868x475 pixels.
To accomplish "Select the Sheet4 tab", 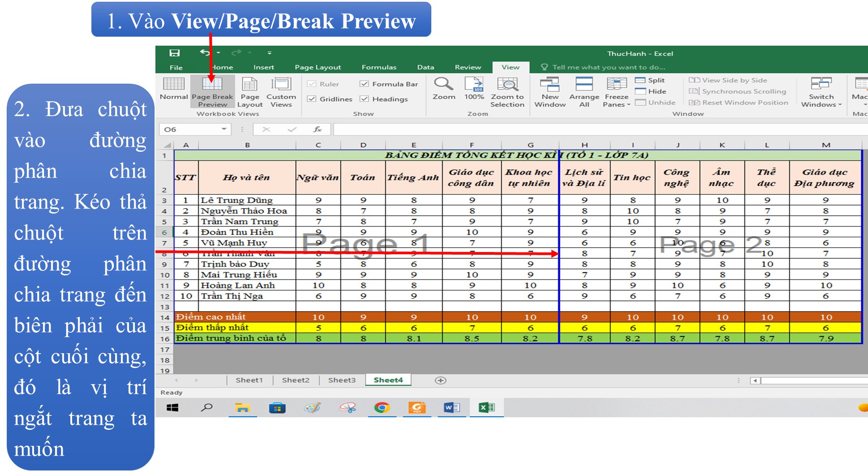I will [x=388, y=380].
